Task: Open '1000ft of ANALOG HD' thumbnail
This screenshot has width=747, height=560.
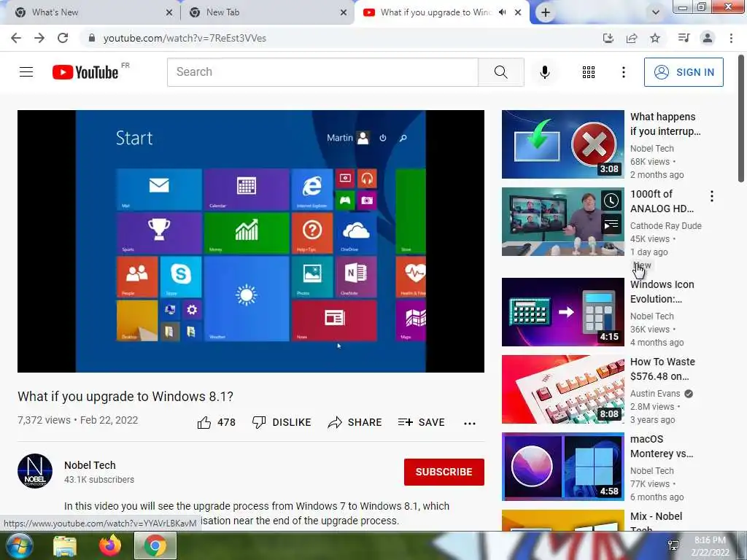Action: 562,222
